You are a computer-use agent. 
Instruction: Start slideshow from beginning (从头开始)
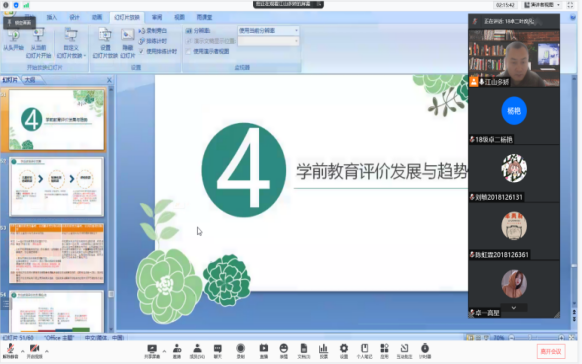pyautogui.click(x=13, y=40)
